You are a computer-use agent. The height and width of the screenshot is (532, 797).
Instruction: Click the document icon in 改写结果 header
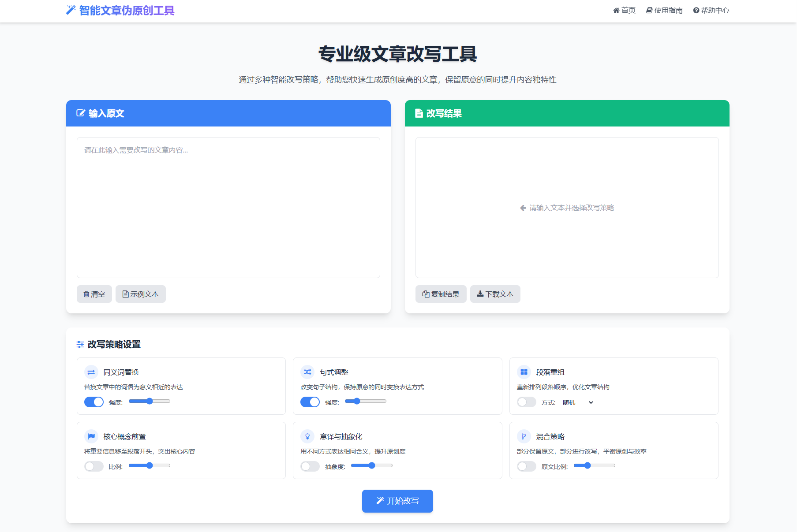(x=419, y=113)
